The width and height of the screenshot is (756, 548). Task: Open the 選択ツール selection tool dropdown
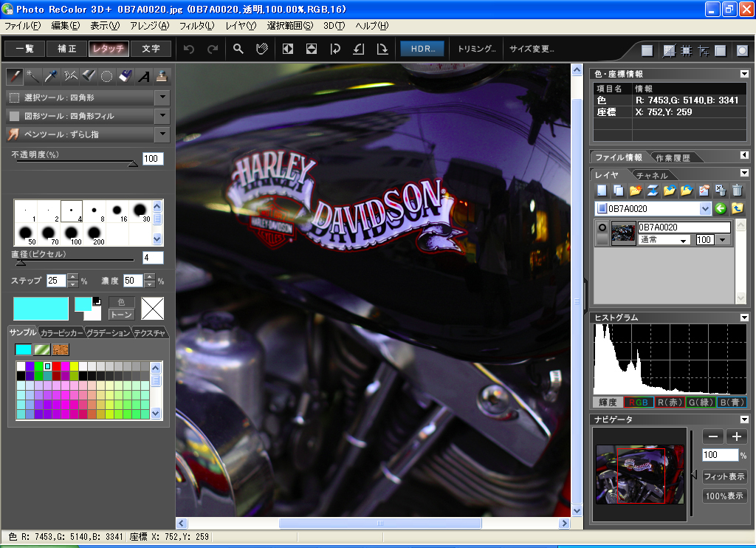click(162, 97)
